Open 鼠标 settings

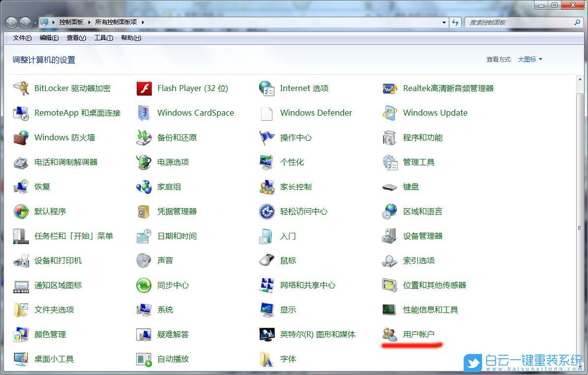pos(288,260)
